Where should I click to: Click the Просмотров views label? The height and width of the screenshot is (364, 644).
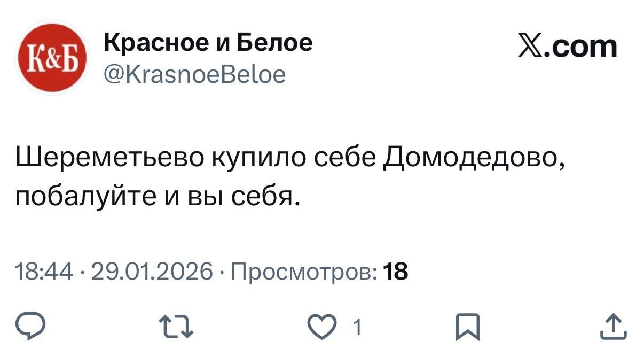(303, 272)
